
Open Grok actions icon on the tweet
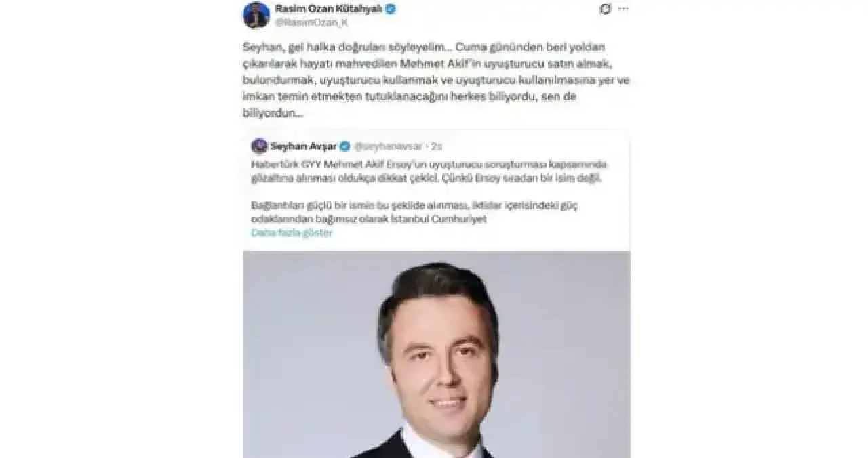point(605,9)
